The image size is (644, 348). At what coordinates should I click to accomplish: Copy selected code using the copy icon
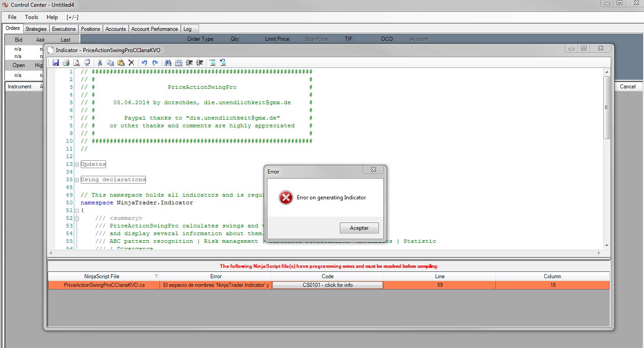point(111,63)
